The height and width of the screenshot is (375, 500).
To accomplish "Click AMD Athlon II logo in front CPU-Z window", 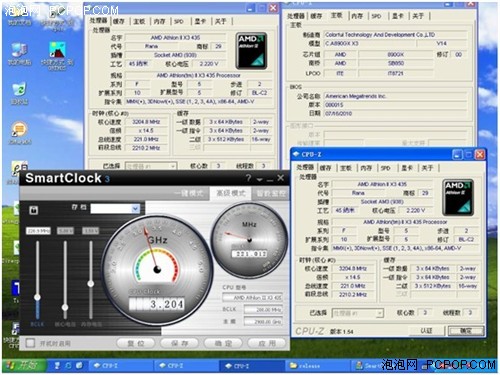I will tap(458, 197).
